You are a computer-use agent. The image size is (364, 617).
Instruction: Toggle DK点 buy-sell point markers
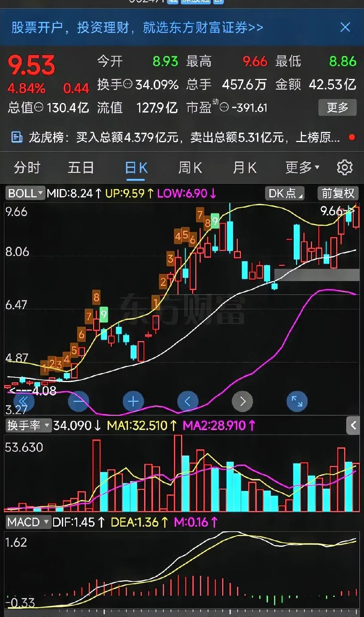[x=284, y=193]
